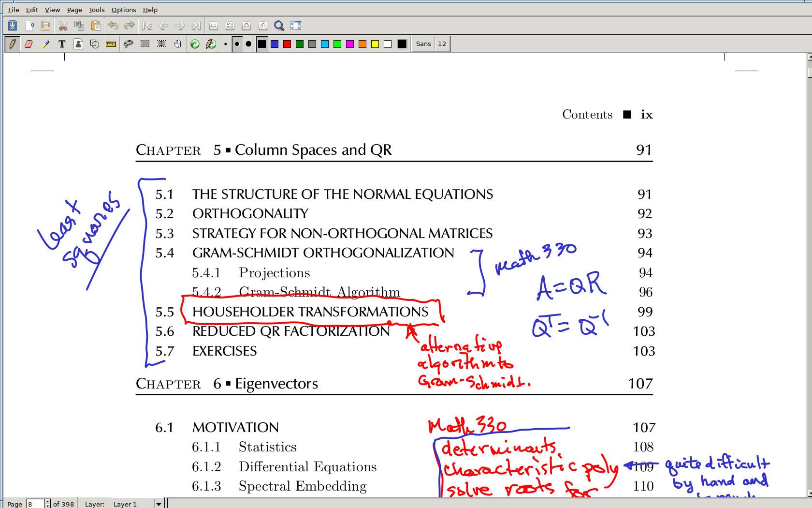The image size is (812, 508).
Task: Toggle fullscreen mode icon
Action: [x=296, y=26]
